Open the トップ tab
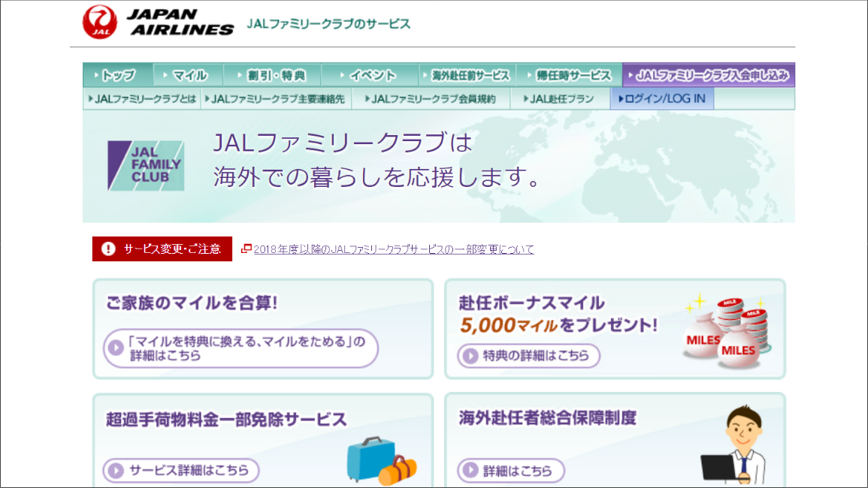Image resolution: width=868 pixels, height=488 pixels. click(118, 74)
